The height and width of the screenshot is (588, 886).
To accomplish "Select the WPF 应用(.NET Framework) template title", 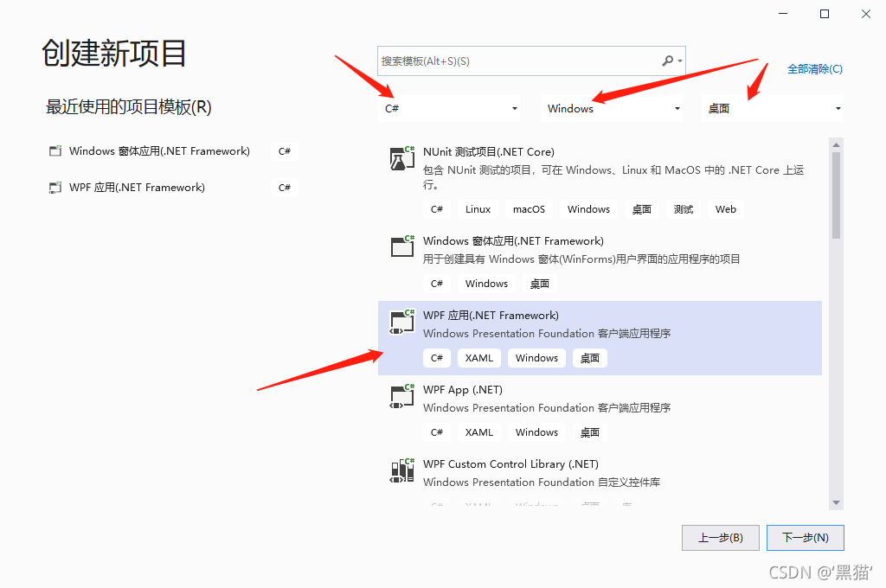I will click(491, 315).
